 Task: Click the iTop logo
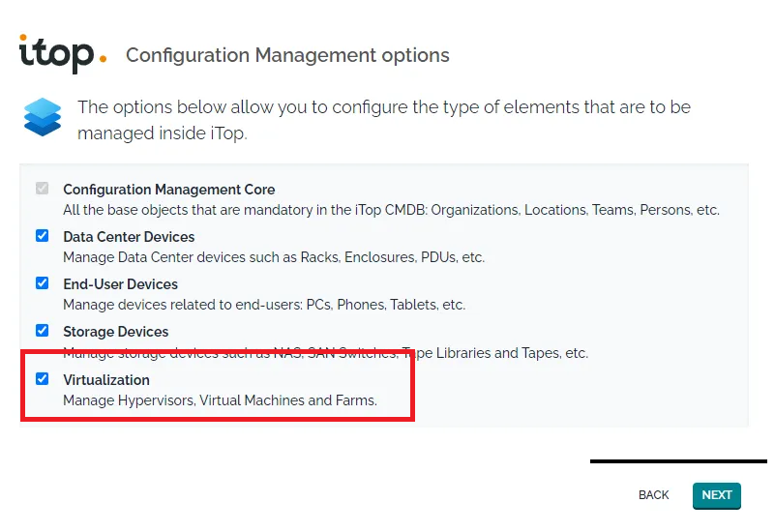(x=62, y=53)
